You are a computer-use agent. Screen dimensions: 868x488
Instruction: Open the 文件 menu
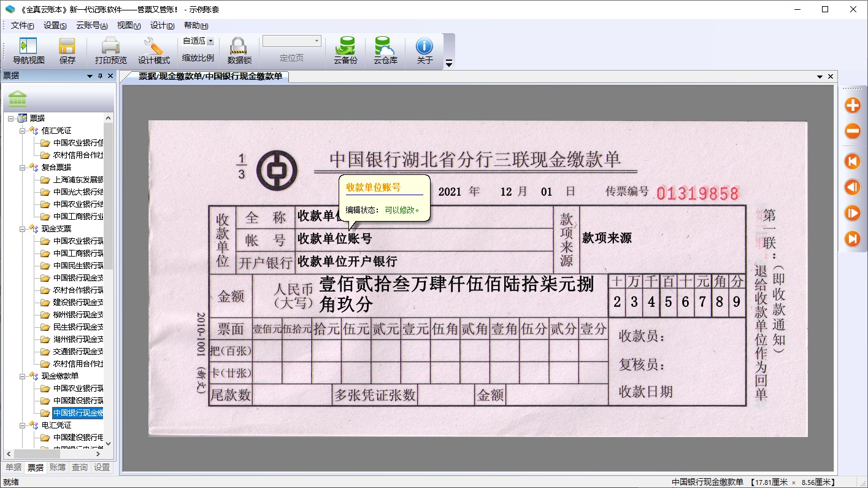[23, 25]
